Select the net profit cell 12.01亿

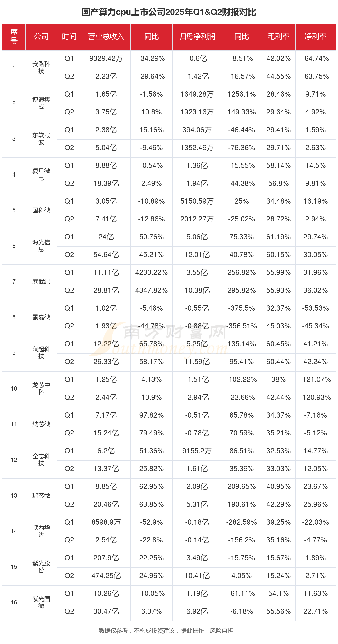coord(197,255)
